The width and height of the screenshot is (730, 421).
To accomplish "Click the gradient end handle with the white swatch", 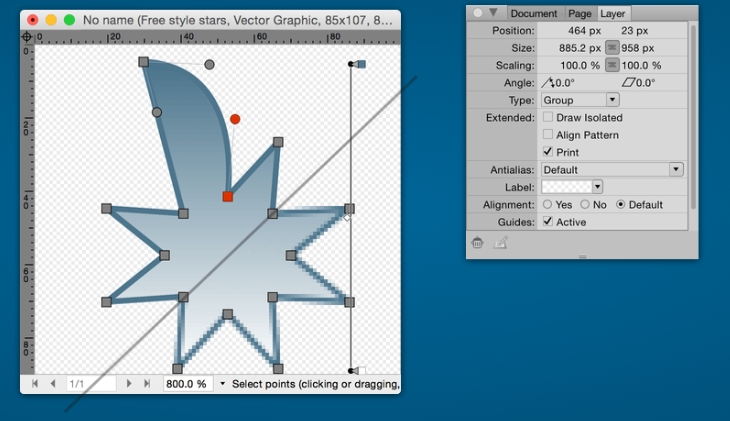I will (x=357, y=371).
